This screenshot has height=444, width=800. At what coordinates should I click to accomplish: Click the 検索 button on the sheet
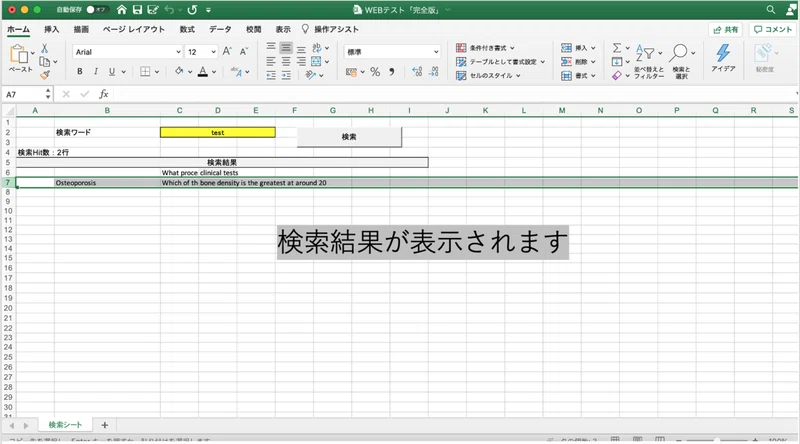349,137
